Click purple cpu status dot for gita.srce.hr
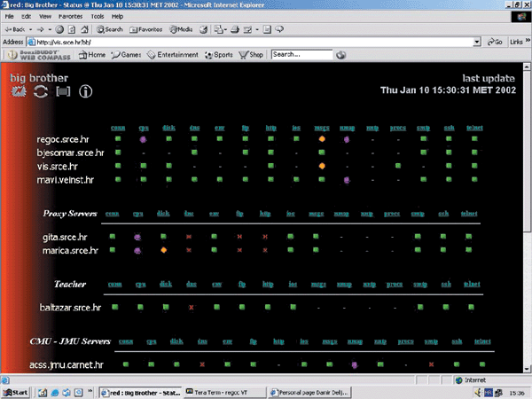This screenshot has height=399, width=532. click(137, 237)
